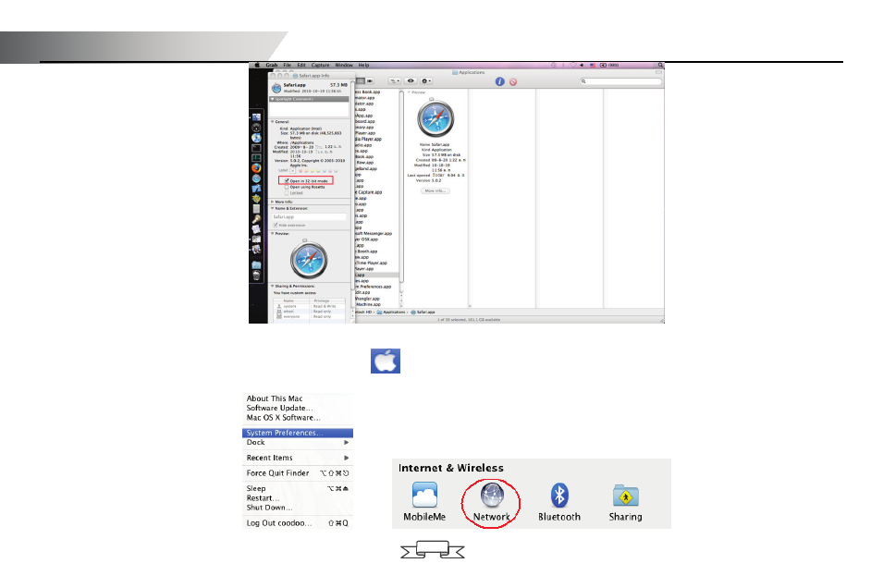Viewport: 883px width, 588px height.
Task: Choose Software Update menu item
Action: (x=279, y=408)
